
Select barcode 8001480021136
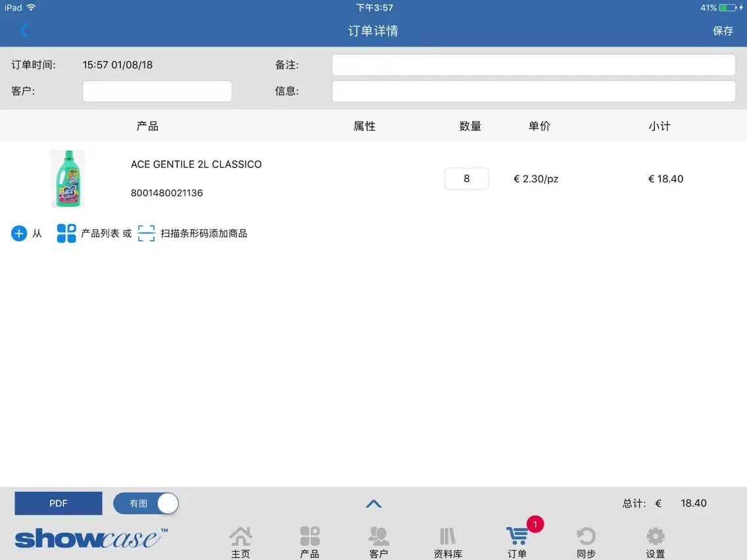[x=167, y=193]
